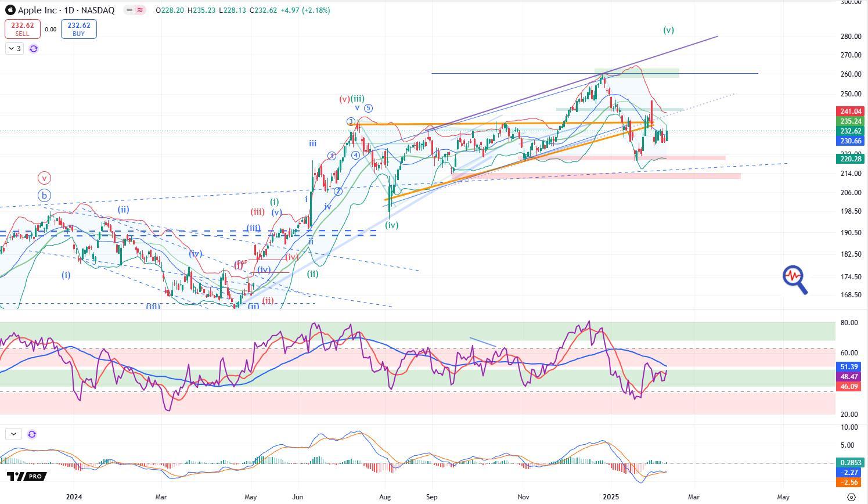Image resolution: width=868 pixels, height=504 pixels.
Task: Click the magnifier with pulse line icon
Action: click(795, 279)
